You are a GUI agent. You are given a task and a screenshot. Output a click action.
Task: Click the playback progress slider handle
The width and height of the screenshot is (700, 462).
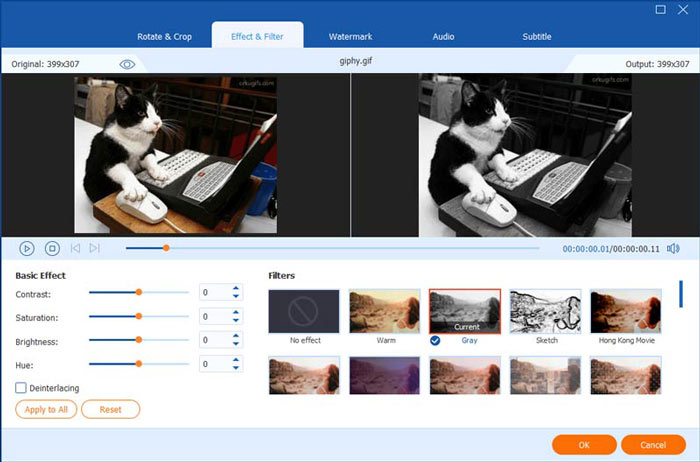coord(166,248)
